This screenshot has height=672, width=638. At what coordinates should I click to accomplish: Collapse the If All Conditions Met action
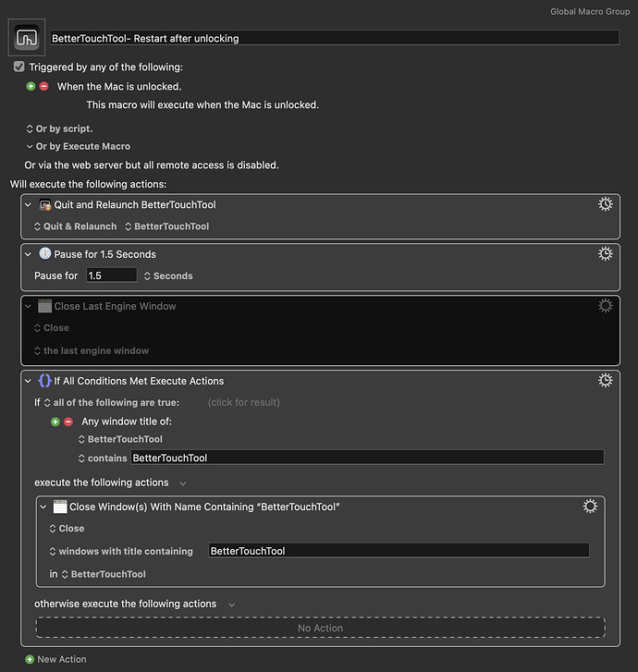point(29,381)
